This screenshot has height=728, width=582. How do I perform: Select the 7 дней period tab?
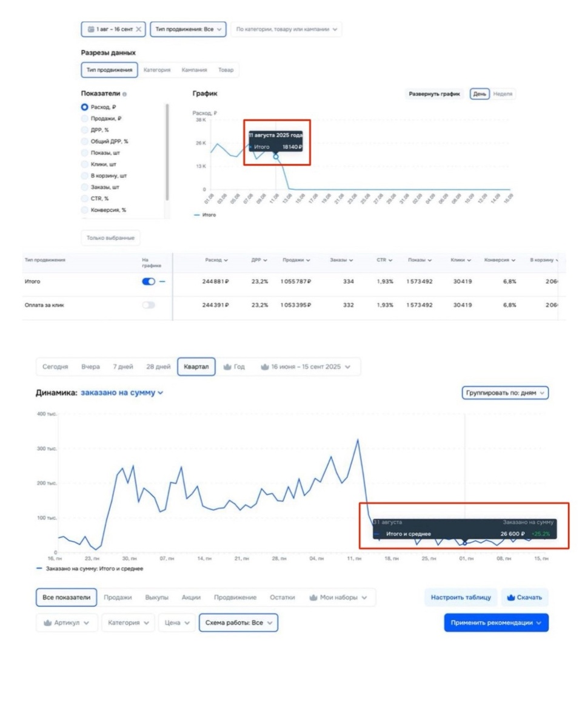click(x=123, y=367)
